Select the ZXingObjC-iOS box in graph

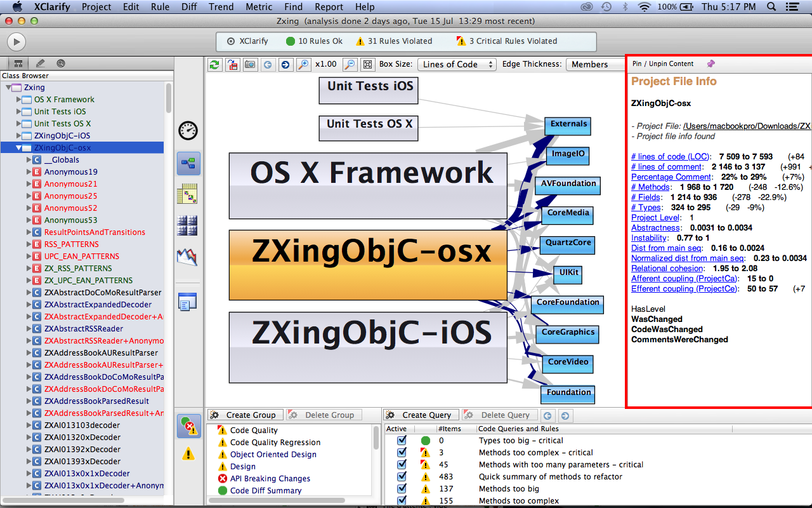(x=368, y=347)
